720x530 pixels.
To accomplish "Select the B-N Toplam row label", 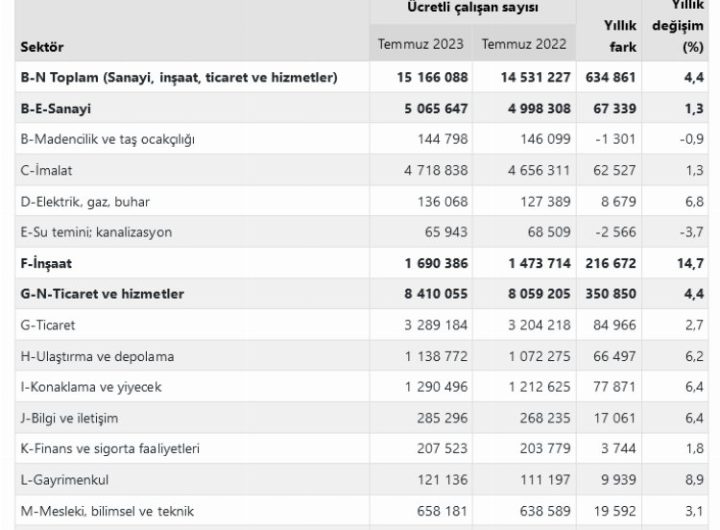I will click(178, 77).
